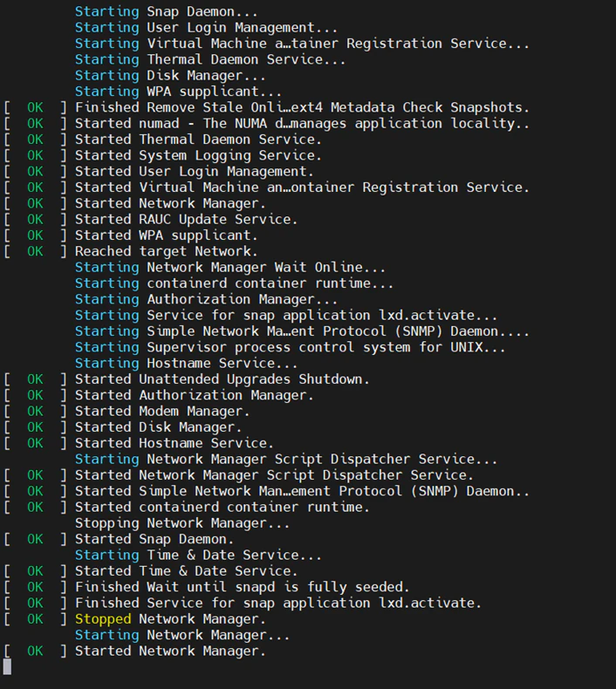Click OK status beside 'Started Snap Daemon.'

(x=35, y=539)
